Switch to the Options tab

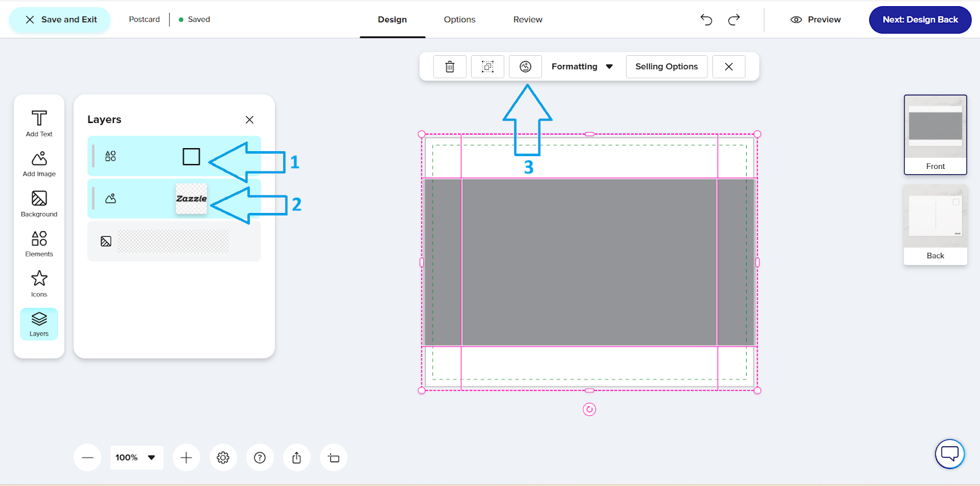point(459,20)
